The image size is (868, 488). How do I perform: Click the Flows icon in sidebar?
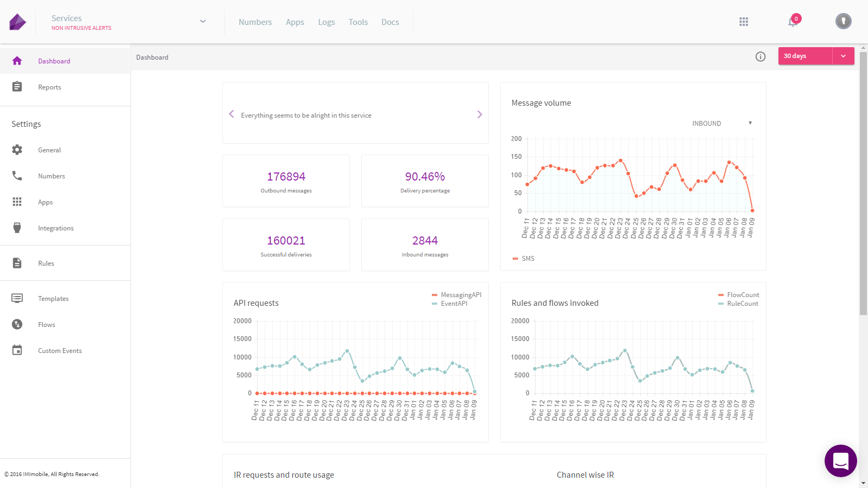tap(17, 324)
